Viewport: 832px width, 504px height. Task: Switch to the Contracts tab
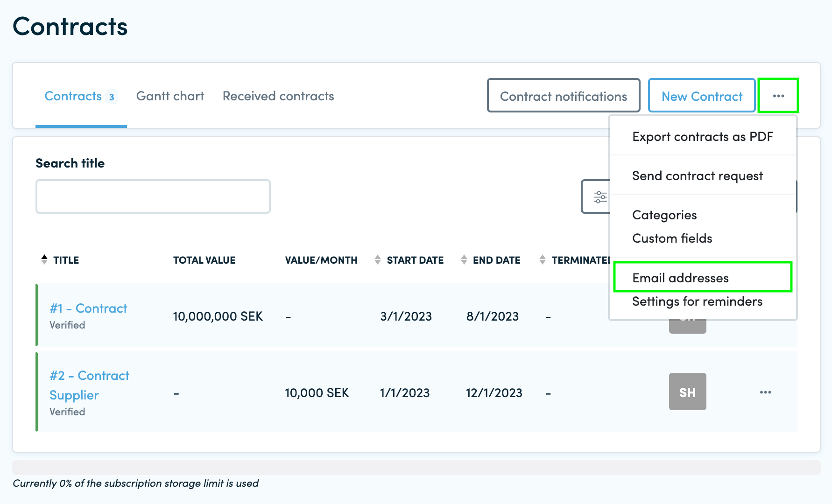click(81, 96)
